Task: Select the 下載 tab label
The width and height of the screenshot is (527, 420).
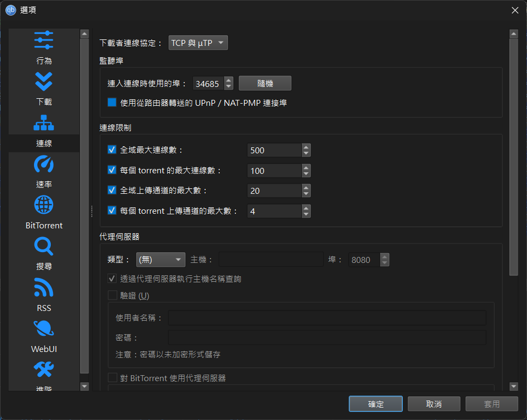Action: point(44,102)
